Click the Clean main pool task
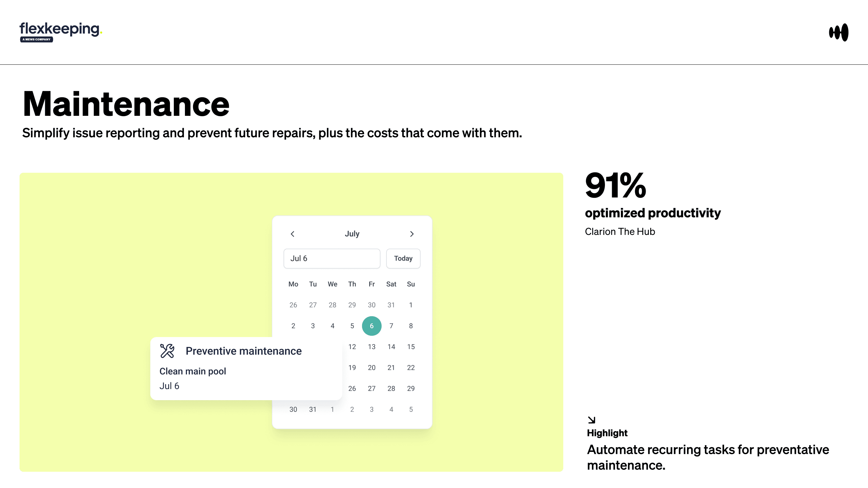Image resolution: width=868 pixels, height=488 pixels. tap(192, 371)
